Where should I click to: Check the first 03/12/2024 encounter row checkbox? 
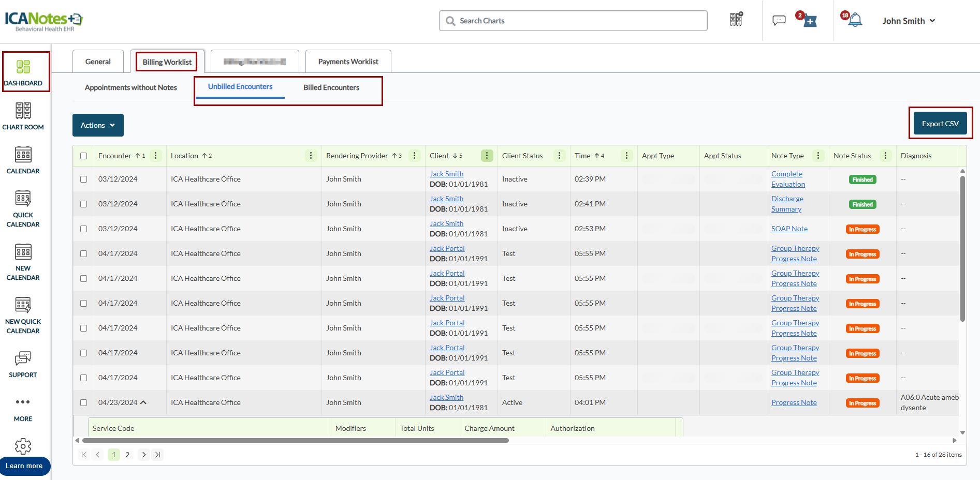[x=83, y=179]
